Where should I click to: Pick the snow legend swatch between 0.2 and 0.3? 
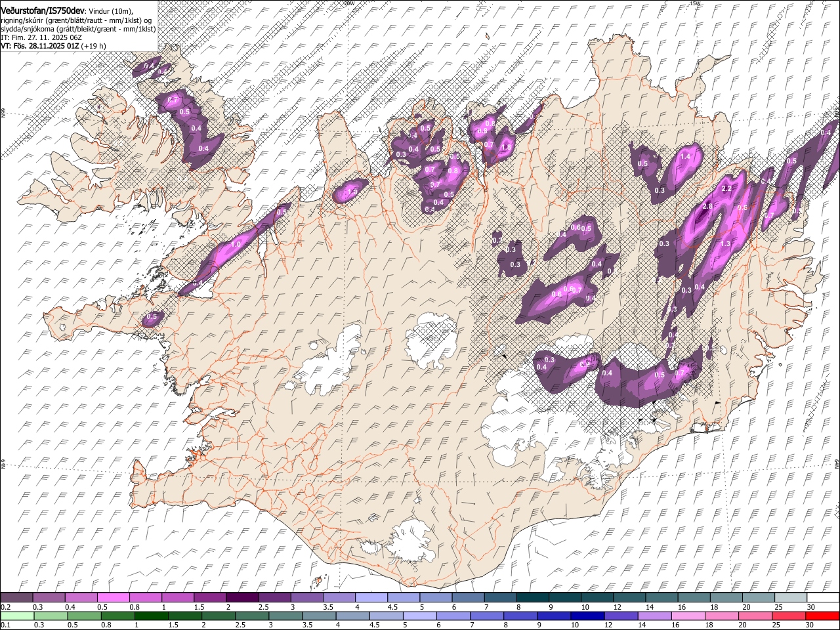[16, 598]
